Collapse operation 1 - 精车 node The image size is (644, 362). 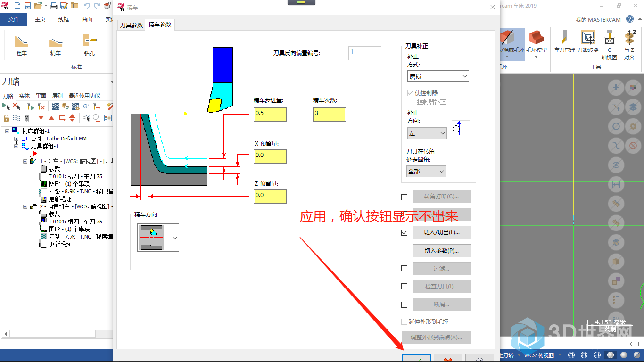(25, 161)
